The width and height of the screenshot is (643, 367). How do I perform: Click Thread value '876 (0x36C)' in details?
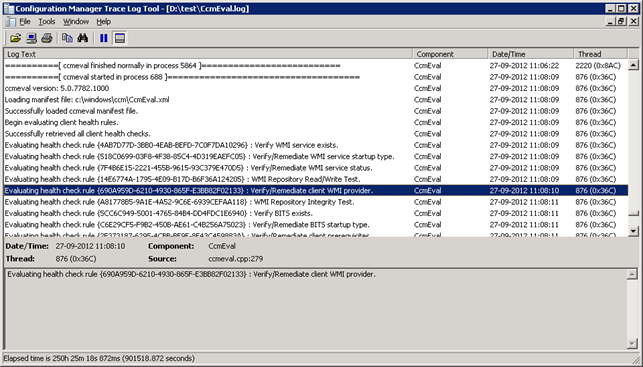click(76, 259)
